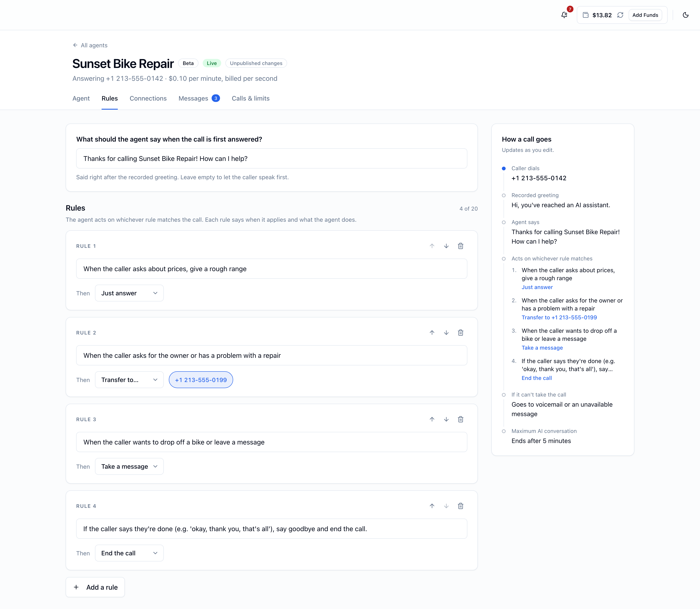The width and height of the screenshot is (700, 609).
Task: Open the Connections tab
Action: [x=148, y=98]
